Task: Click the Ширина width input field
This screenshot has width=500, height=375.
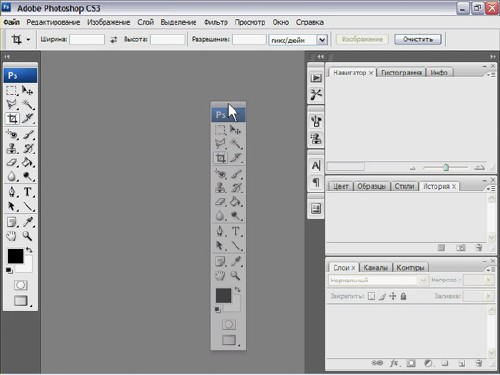Action: point(87,40)
